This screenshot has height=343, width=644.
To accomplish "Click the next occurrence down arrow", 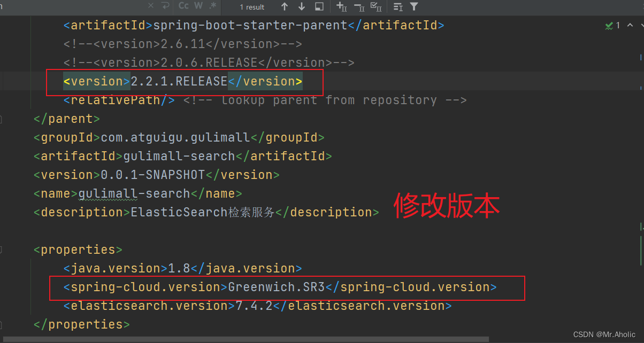I will [301, 7].
